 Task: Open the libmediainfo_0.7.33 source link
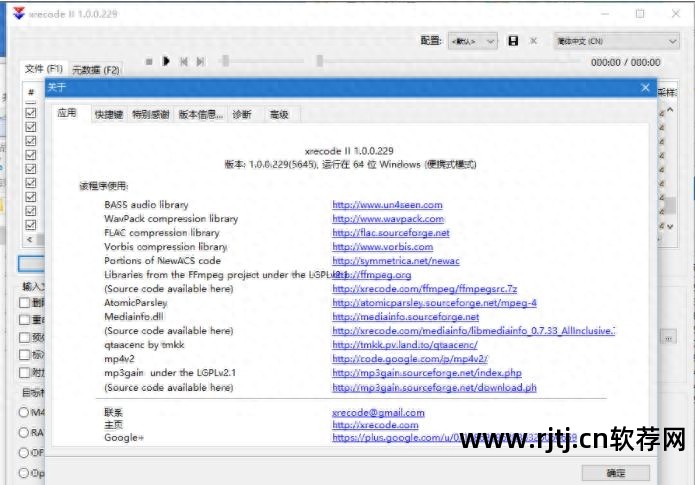pyautogui.click(x=473, y=331)
